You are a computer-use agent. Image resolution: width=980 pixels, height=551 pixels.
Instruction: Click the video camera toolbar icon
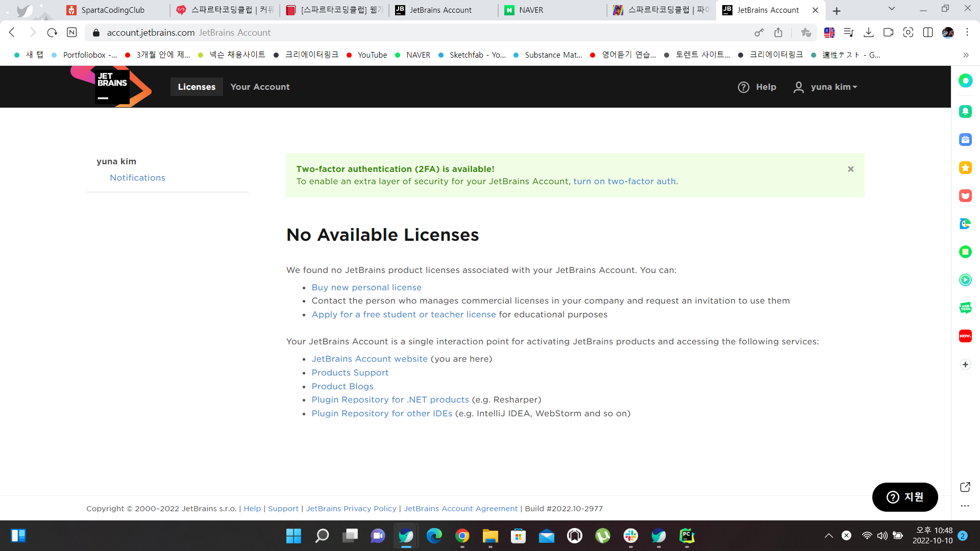click(x=888, y=33)
